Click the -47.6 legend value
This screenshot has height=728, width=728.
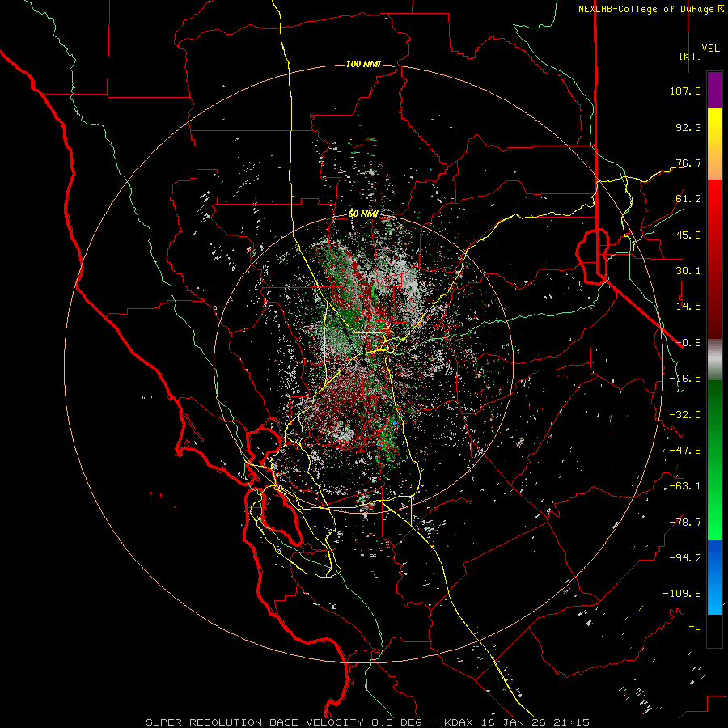coord(685,451)
